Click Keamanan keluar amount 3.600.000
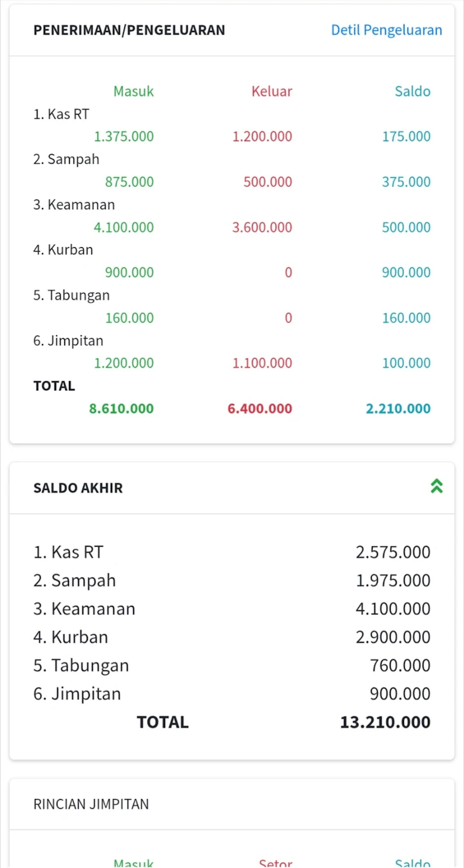Screen dimensions: 464x868 262,227
